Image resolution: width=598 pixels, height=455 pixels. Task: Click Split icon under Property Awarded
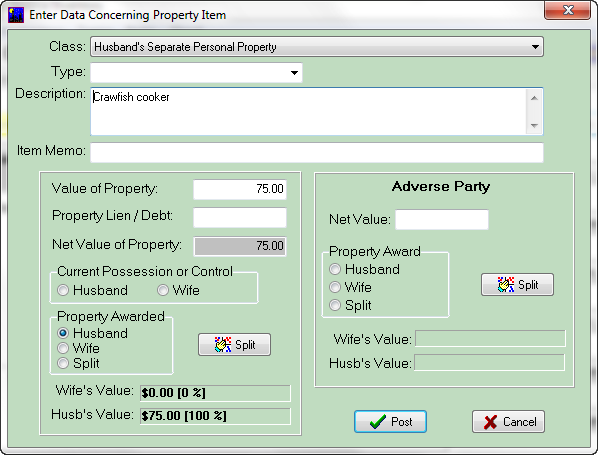click(x=223, y=345)
